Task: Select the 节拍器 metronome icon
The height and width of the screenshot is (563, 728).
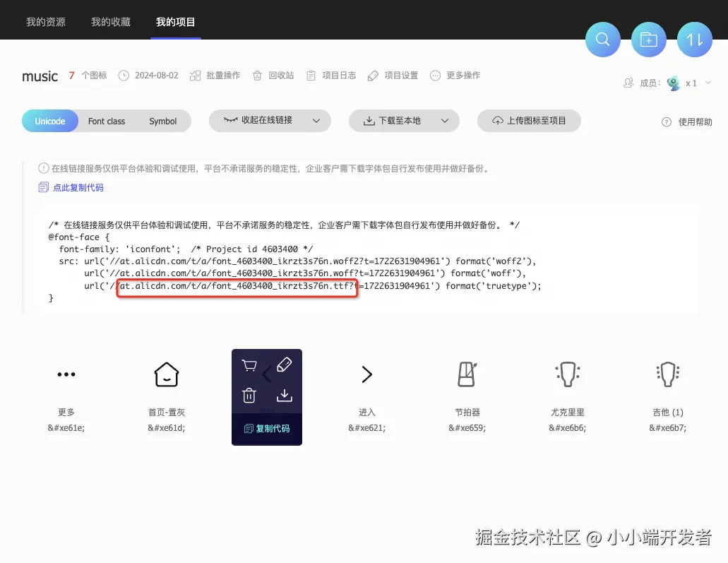Action: 467,374
